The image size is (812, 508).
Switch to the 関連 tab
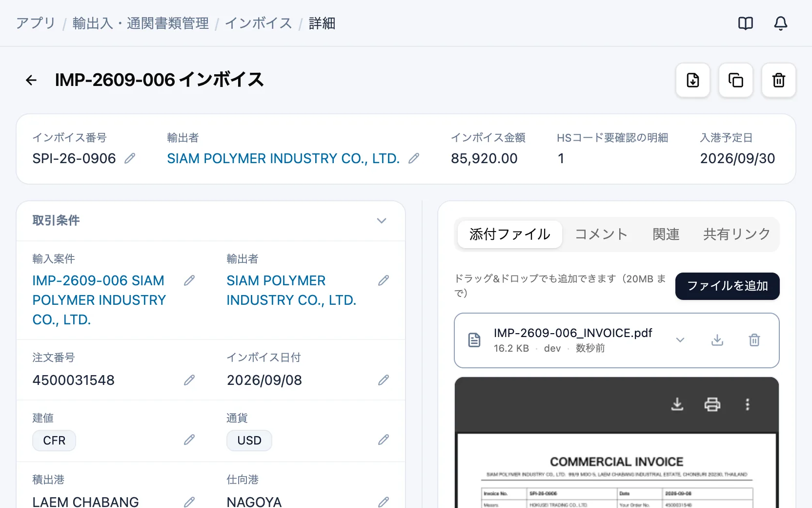pos(666,234)
